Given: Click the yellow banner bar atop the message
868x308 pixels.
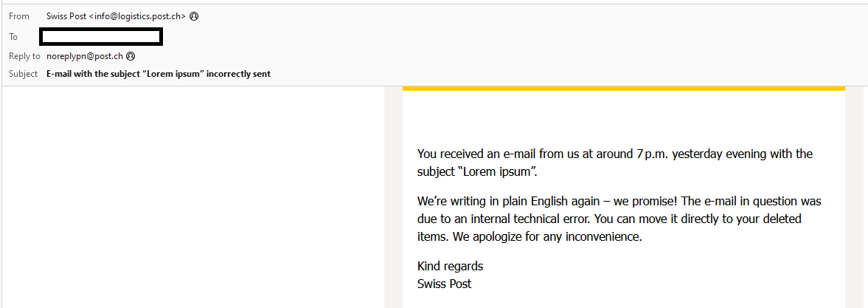Looking at the screenshot, I should (x=623, y=89).
